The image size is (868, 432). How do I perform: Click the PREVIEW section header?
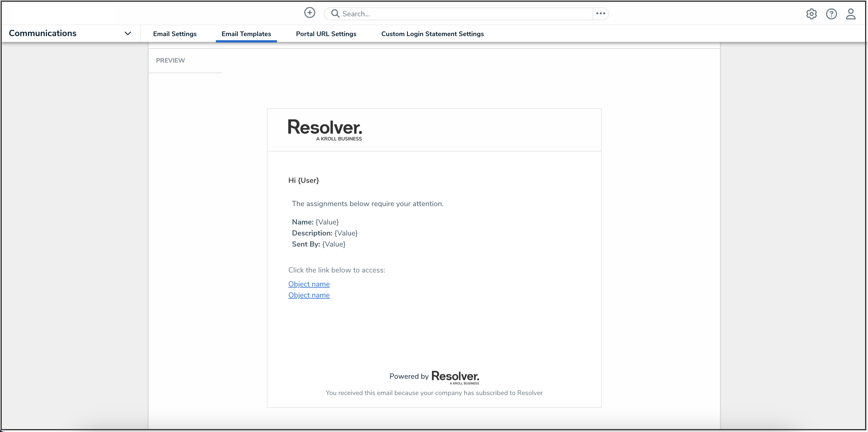[x=170, y=60]
